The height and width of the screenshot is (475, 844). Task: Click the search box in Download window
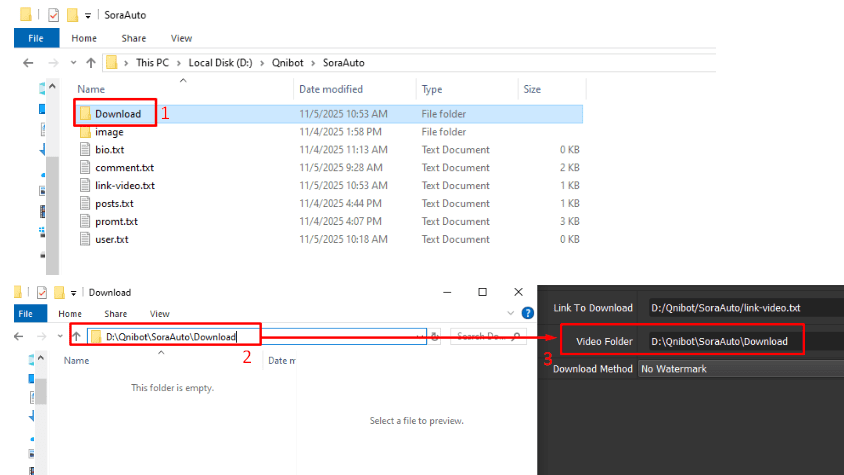[x=488, y=337]
